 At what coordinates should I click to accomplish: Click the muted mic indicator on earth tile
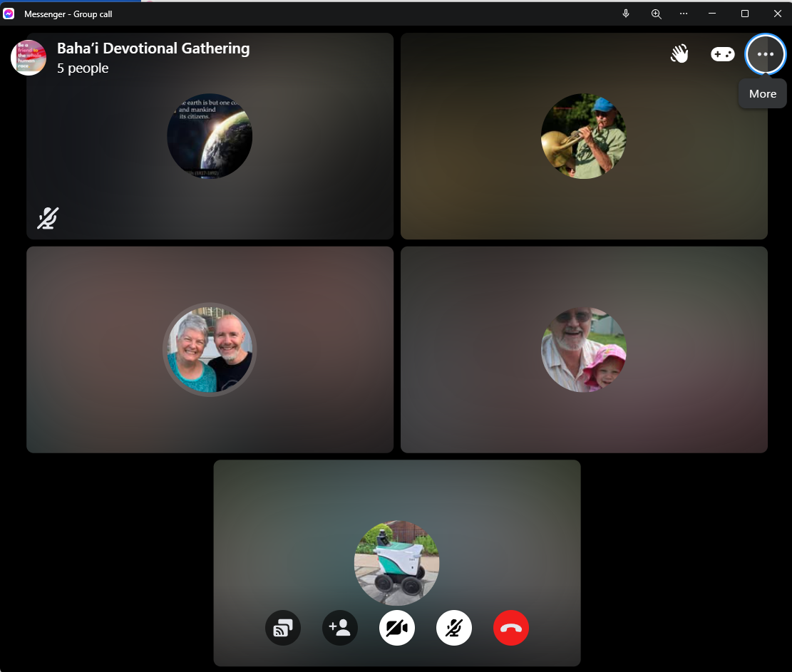coord(48,218)
